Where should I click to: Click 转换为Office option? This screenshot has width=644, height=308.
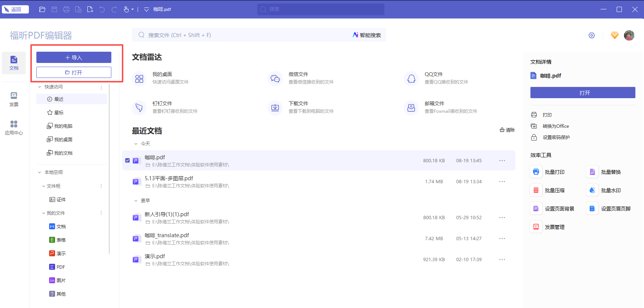[550, 126]
